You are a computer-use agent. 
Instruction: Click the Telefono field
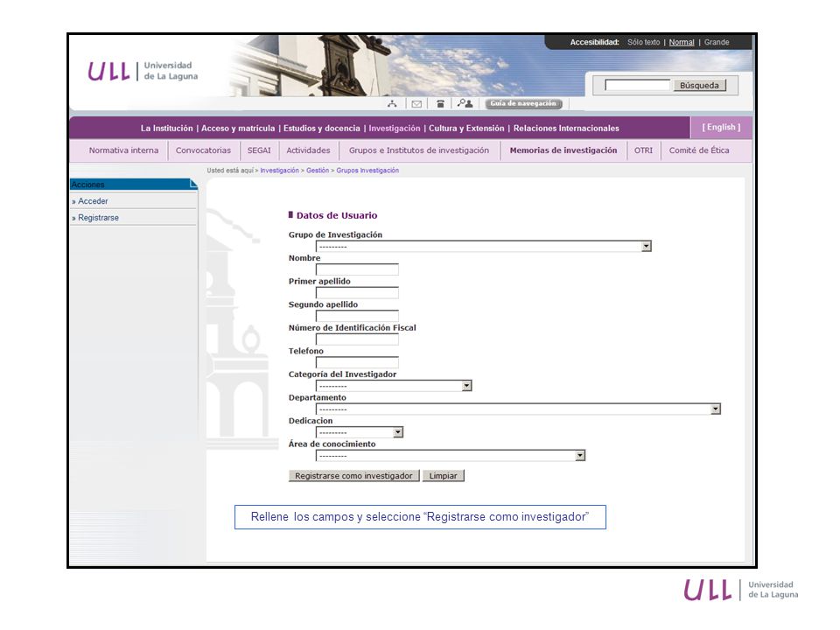[x=357, y=362]
